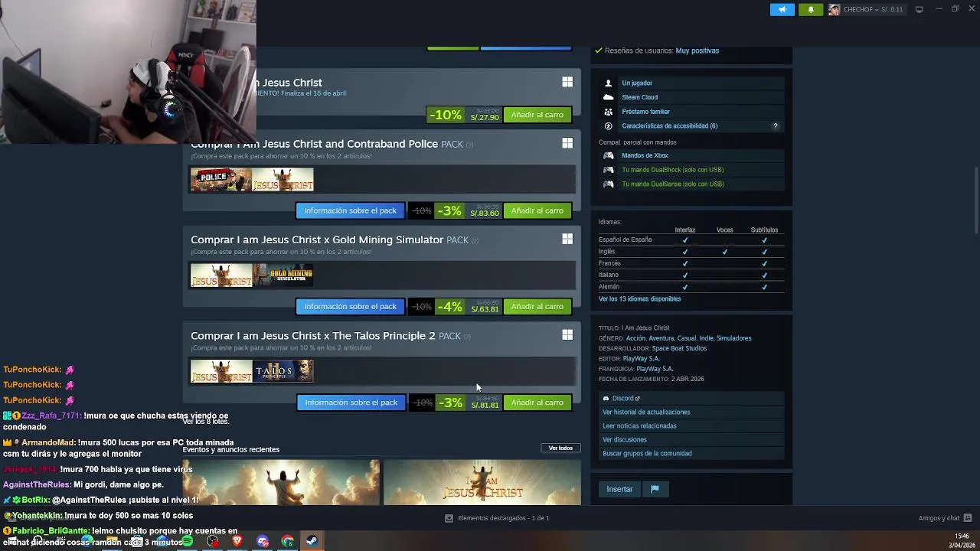
Task: Click Windows icon on Talos Principle 2 pack
Action: click(x=567, y=334)
